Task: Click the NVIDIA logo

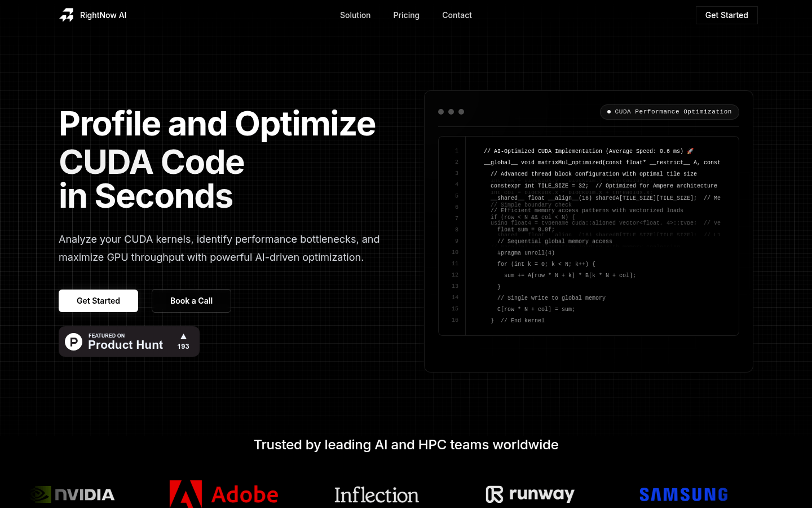Action: click(73, 494)
